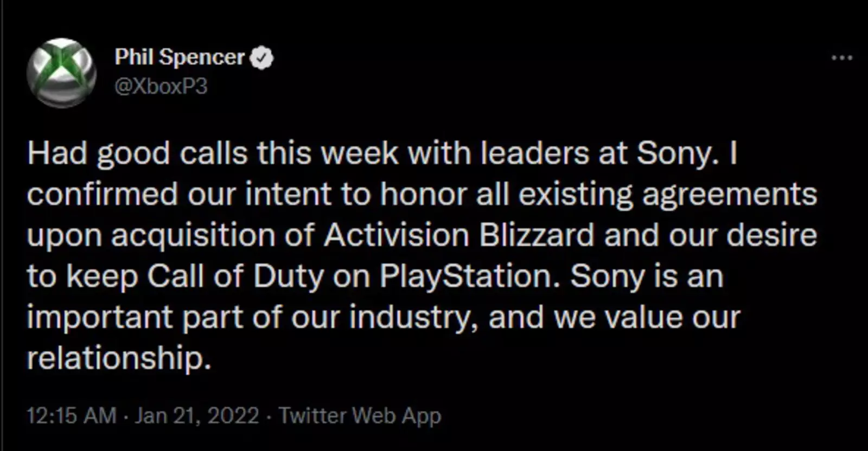This screenshot has width=868, height=451.
Task: Open the Twitter Web App source link
Action: [x=360, y=416]
